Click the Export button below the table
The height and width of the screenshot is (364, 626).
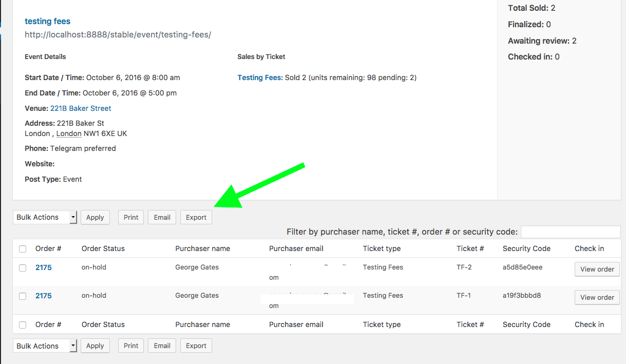coord(196,346)
